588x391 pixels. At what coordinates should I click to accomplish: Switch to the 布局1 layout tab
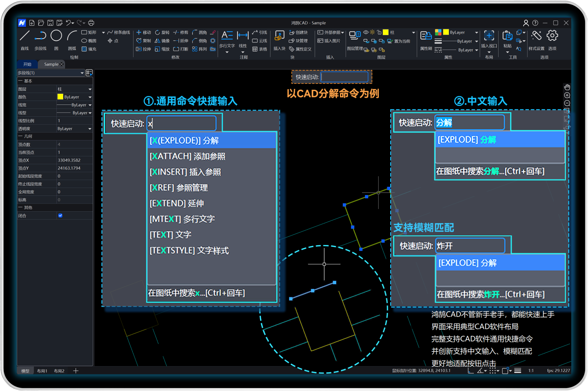(42, 371)
